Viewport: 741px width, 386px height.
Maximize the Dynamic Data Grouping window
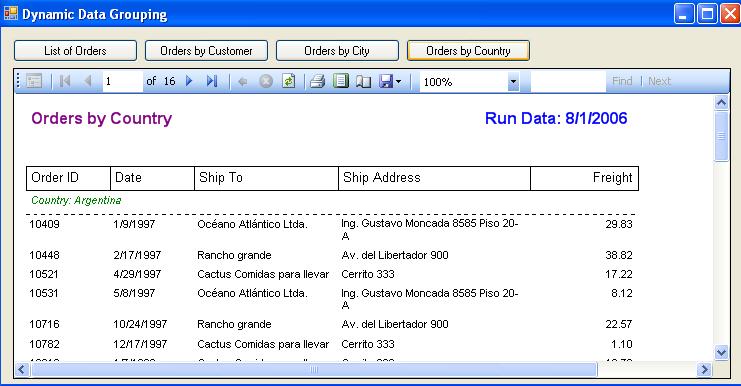pyautogui.click(x=707, y=14)
